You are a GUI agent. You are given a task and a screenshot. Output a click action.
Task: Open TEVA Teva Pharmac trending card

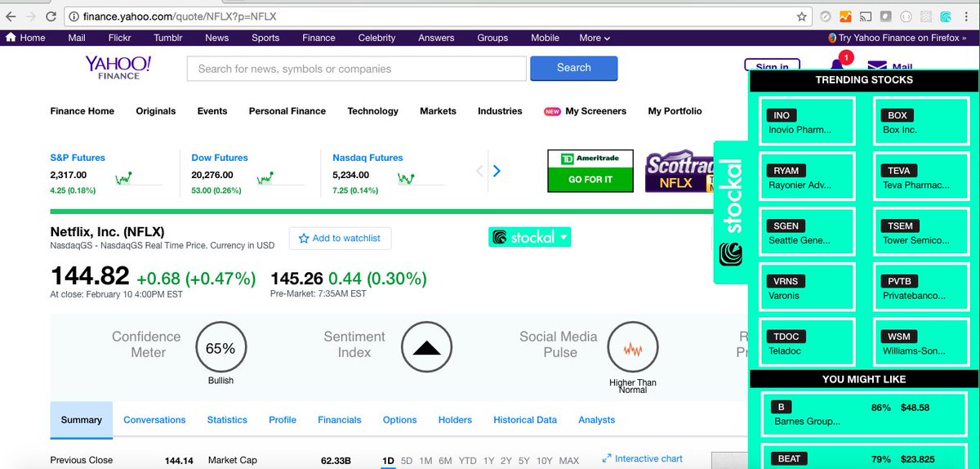click(x=921, y=176)
